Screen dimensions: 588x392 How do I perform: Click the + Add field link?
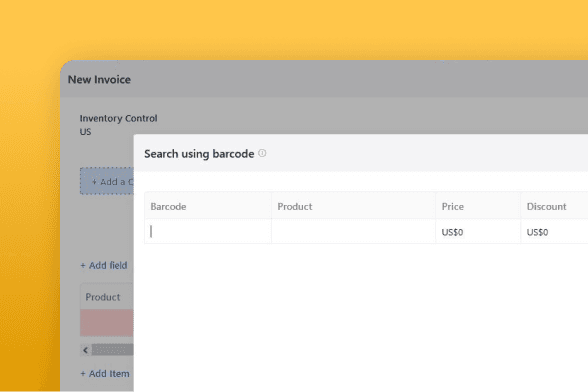pyautogui.click(x=104, y=265)
